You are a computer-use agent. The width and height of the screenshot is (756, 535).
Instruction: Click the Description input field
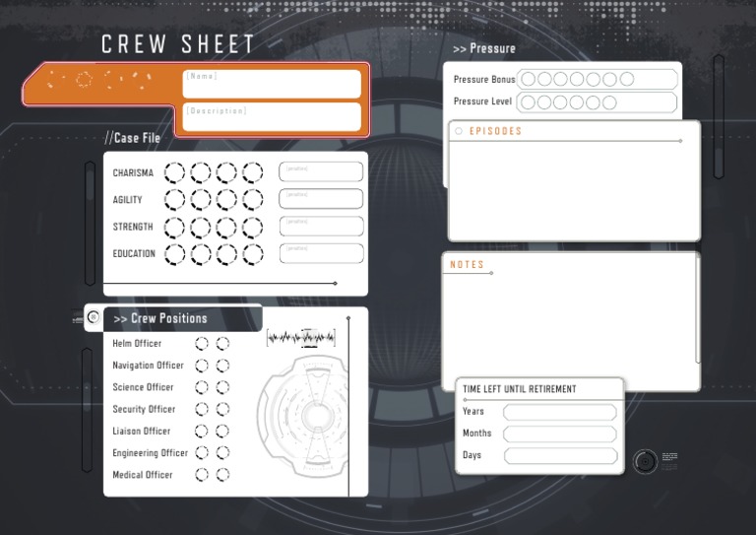point(272,117)
